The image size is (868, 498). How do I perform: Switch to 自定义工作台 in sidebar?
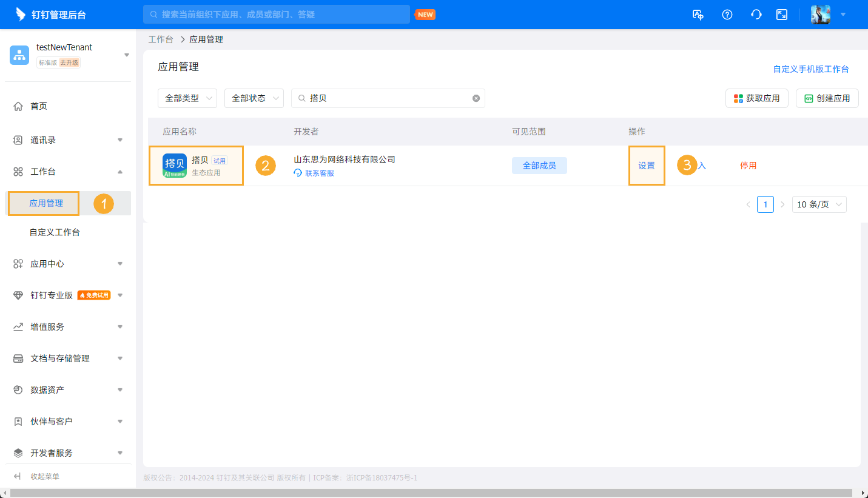53,232
